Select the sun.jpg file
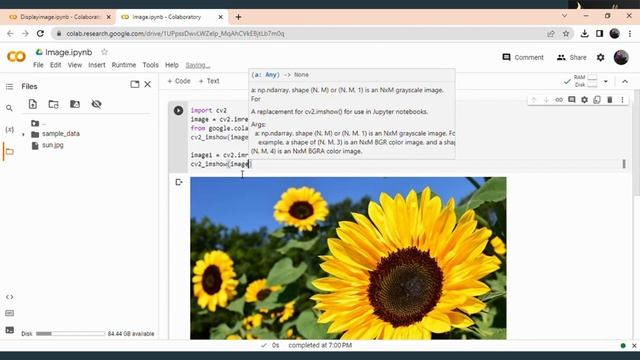Image resolution: width=640 pixels, height=360 pixels. pyautogui.click(x=53, y=145)
